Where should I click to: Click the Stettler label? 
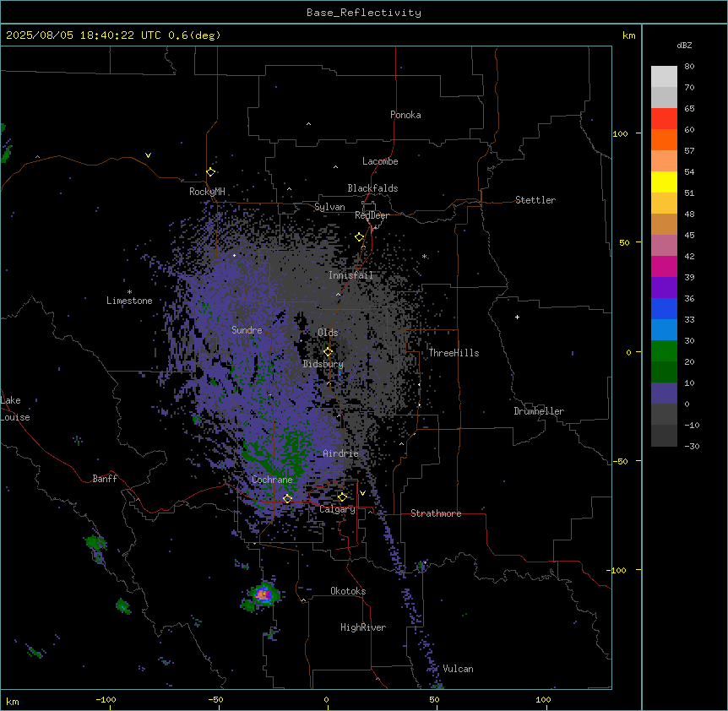point(535,200)
